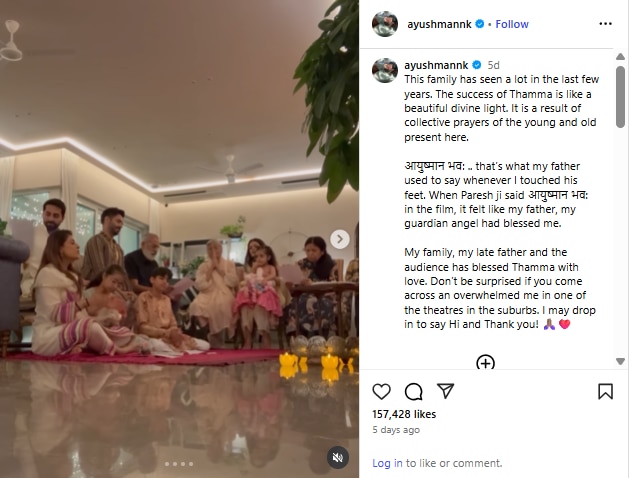This screenshot has width=629, height=478.
Task: Follow the ayushmannk account
Action: [512, 24]
